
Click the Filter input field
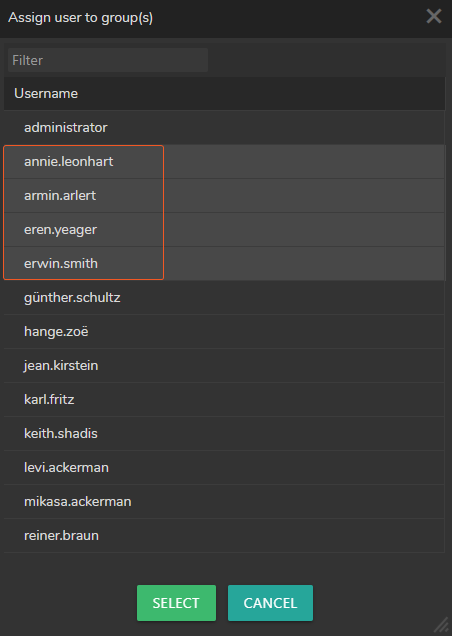click(108, 60)
